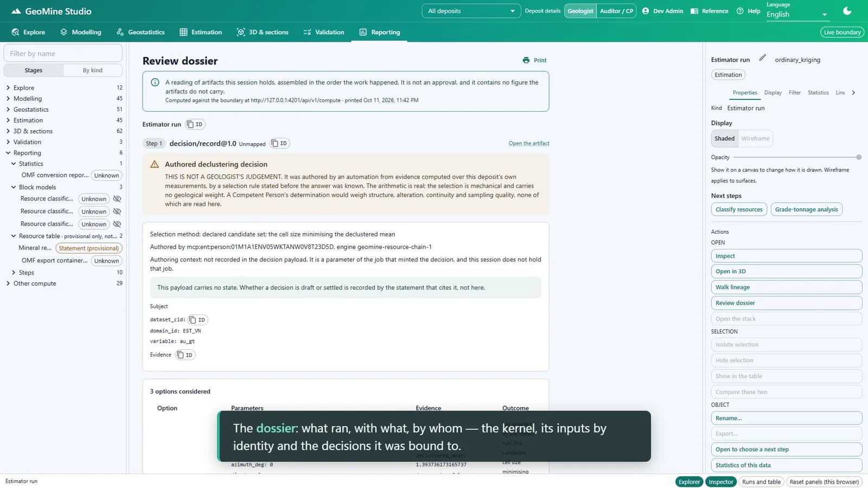Expand the Steps tree group
868x488 pixels.
(14, 273)
